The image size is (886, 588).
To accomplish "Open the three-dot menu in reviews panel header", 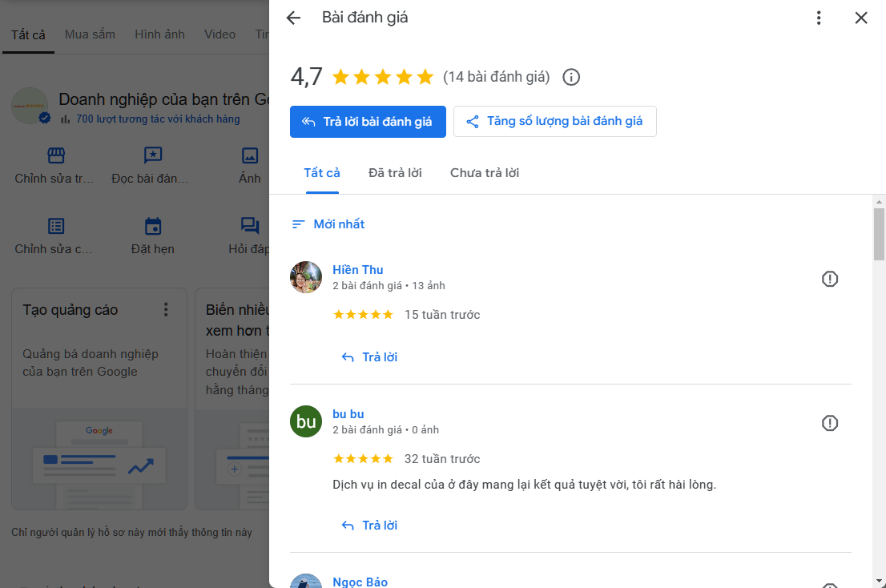I will click(x=818, y=18).
